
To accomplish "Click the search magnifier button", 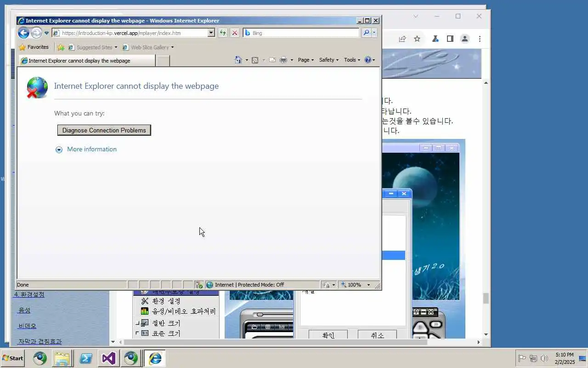I will point(366,33).
